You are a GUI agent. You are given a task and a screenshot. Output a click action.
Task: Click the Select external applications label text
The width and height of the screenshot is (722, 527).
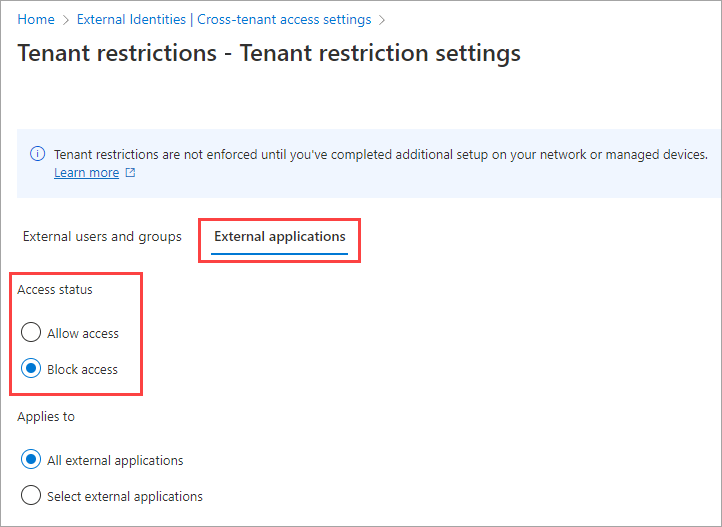point(125,496)
